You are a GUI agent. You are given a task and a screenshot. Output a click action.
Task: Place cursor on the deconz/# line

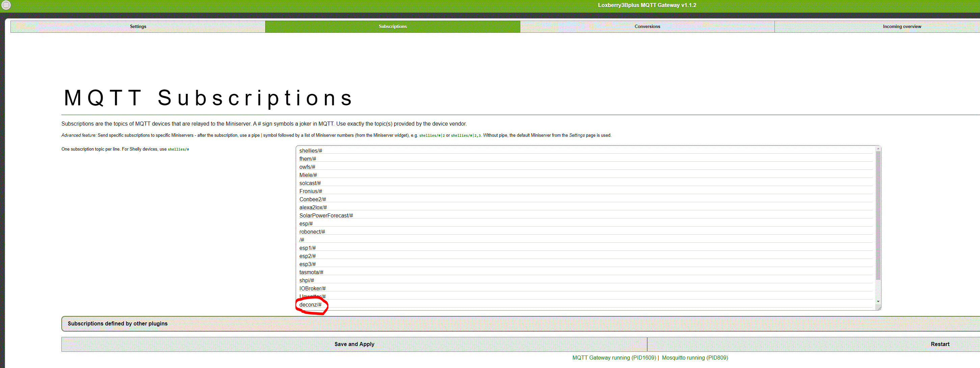(310, 305)
